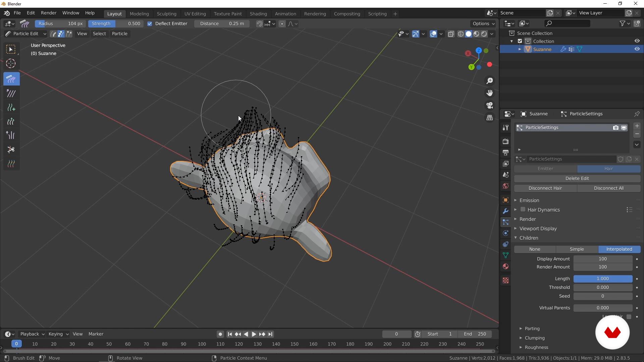Toggle camera view icon
This screenshot has height=362, width=644.
[x=490, y=105]
